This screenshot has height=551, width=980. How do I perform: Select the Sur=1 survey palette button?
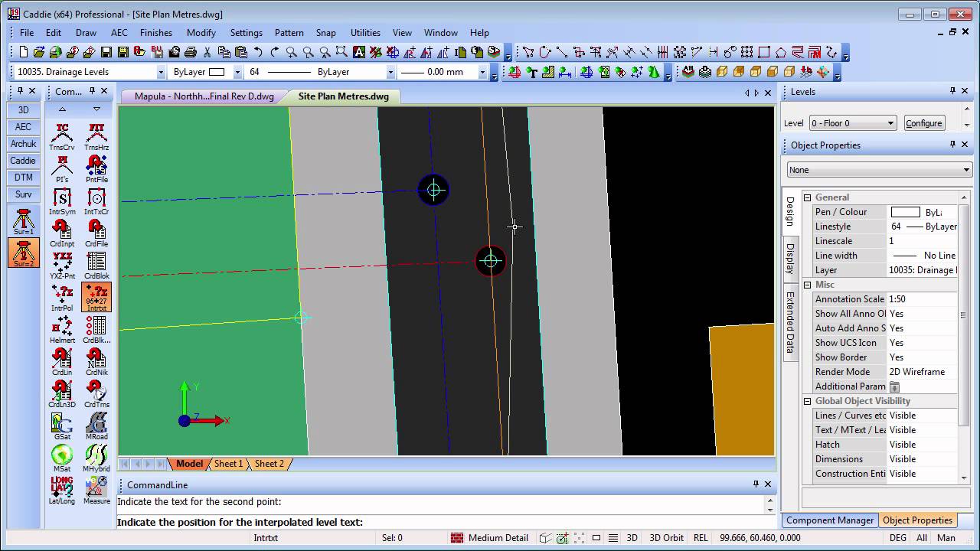(24, 220)
